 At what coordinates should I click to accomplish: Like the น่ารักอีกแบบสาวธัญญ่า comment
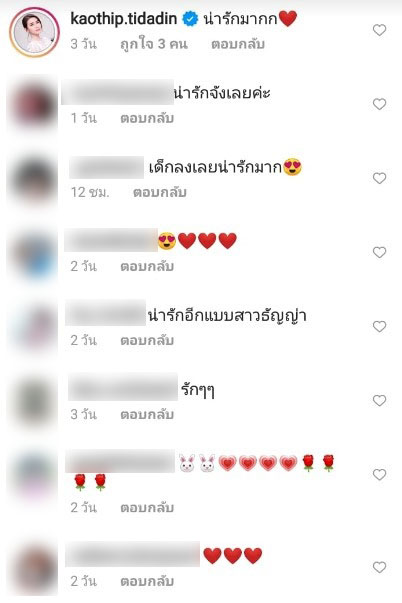[x=379, y=326]
